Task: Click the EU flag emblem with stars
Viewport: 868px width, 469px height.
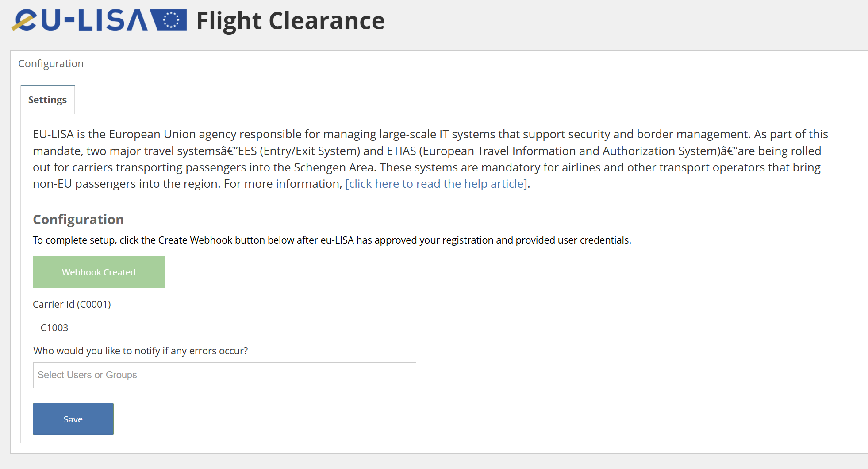Action: [170, 20]
